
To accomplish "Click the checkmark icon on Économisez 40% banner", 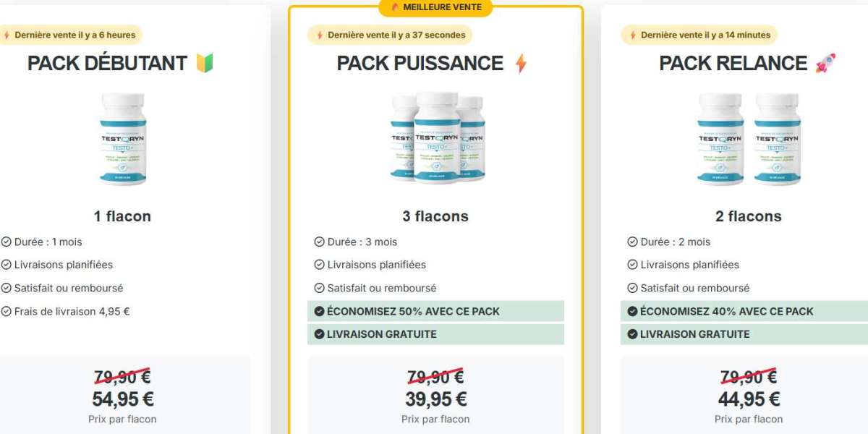I will pyautogui.click(x=632, y=311).
